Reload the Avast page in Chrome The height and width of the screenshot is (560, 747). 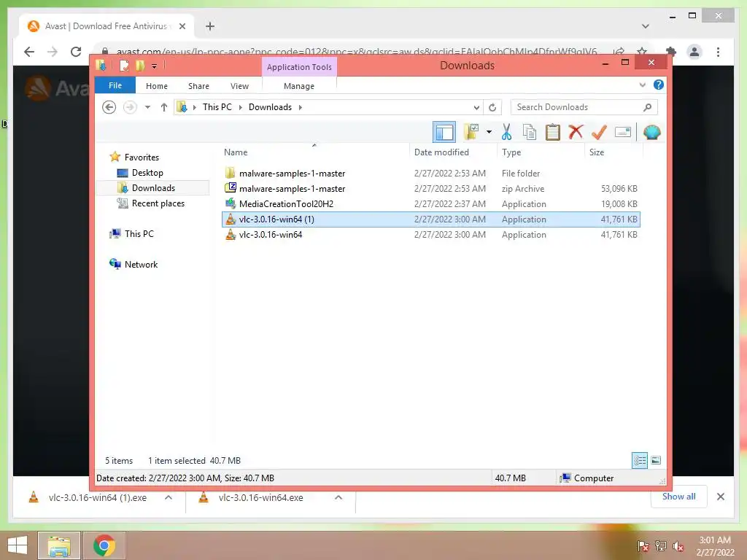point(76,52)
